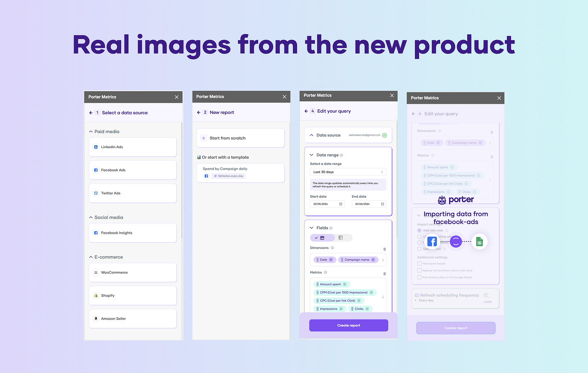Collapse the Date range section chevron

[311, 155]
